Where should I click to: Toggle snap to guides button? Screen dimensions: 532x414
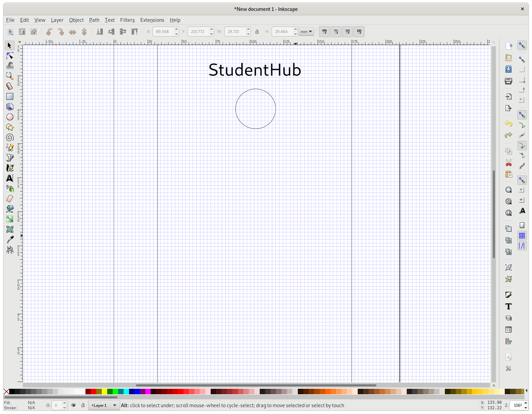[522, 246]
